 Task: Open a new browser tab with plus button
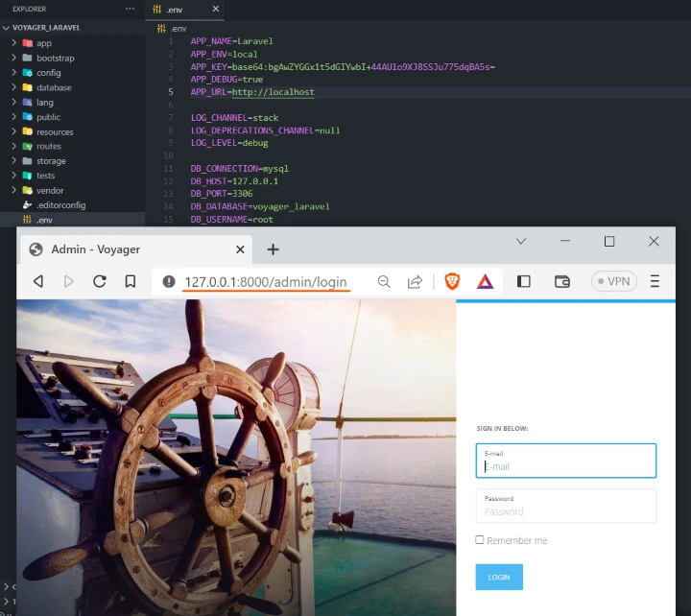(273, 249)
